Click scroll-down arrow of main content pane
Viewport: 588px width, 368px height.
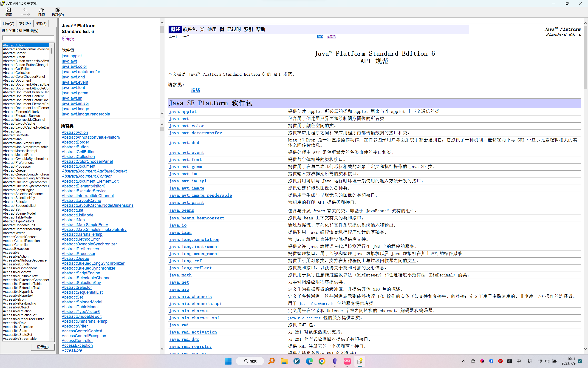[585, 349]
